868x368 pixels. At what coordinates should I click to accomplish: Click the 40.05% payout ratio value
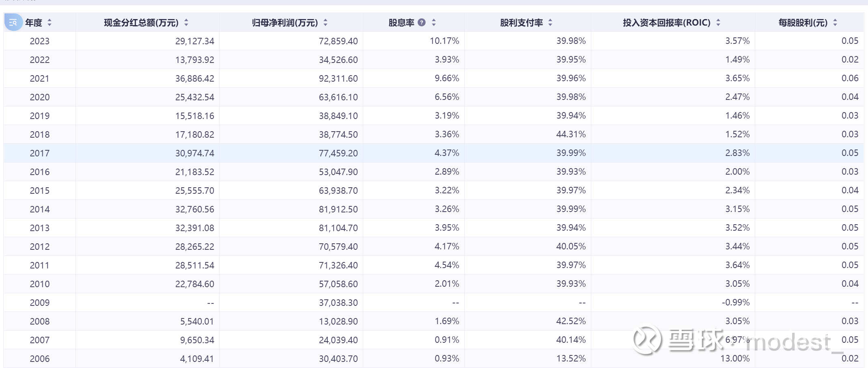571,247
